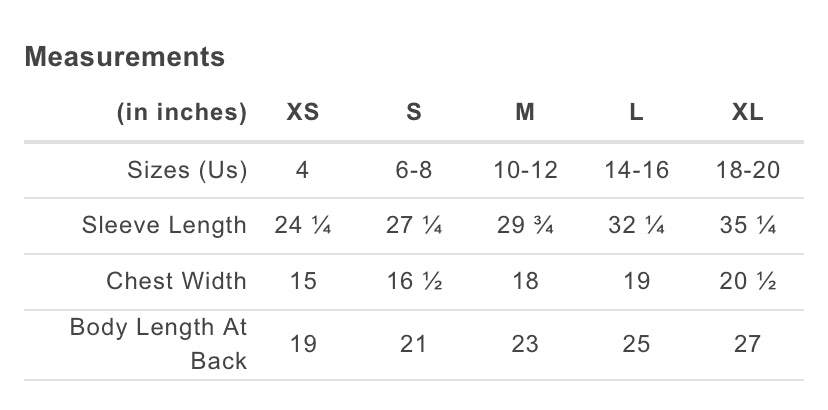Select the 18-20 US size cell
This screenshot has width=828, height=410.
(748, 170)
